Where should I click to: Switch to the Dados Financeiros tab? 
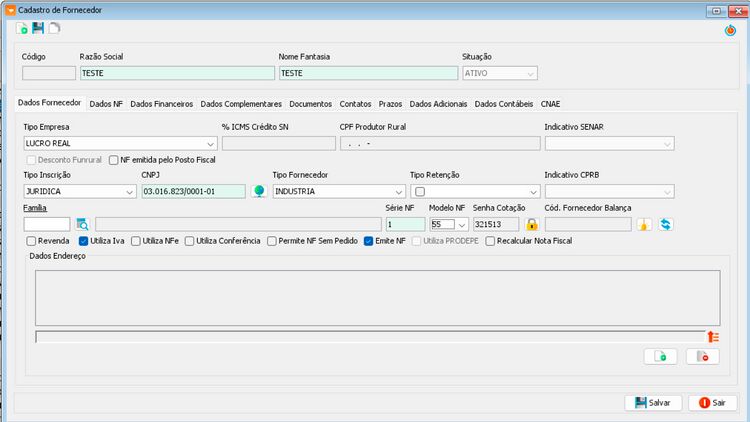pos(162,104)
